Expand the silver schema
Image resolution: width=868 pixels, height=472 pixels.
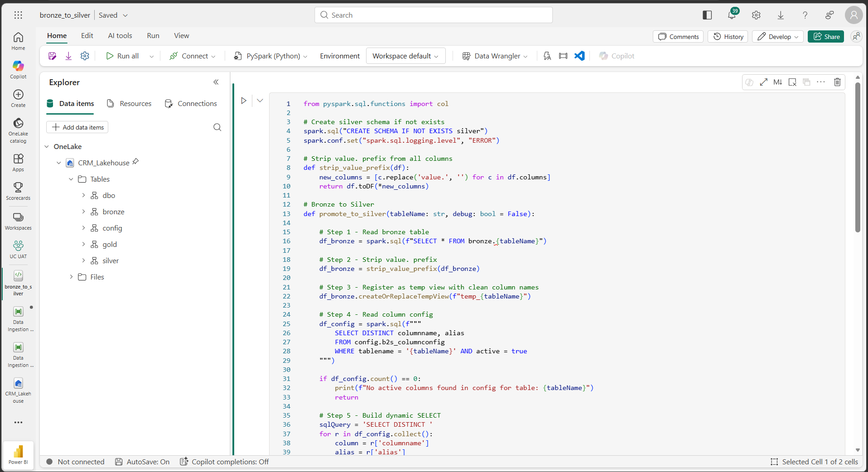[x=83, y=260]
